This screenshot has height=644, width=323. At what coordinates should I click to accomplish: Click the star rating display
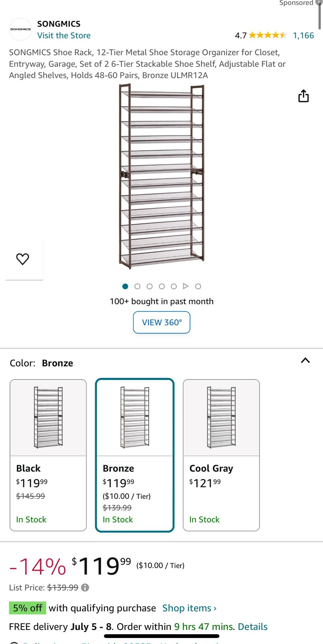[268, 35]
